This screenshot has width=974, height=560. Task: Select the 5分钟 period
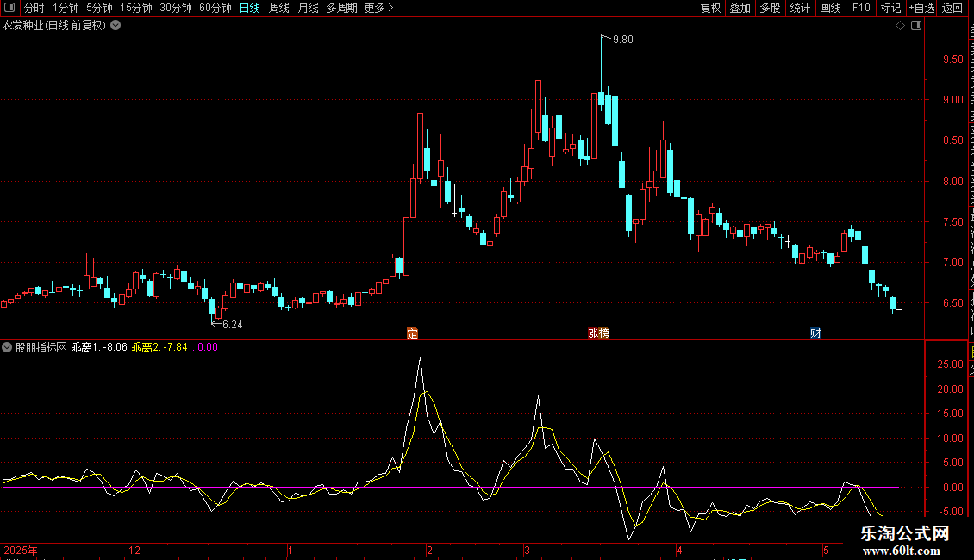click(x=99, y=8)
